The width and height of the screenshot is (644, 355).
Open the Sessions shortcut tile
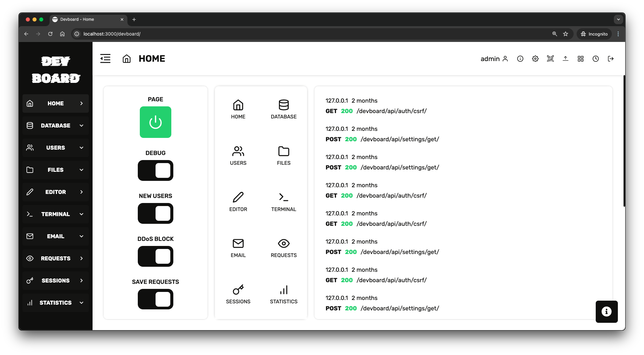pyautogui.click(x=238, y=294)
